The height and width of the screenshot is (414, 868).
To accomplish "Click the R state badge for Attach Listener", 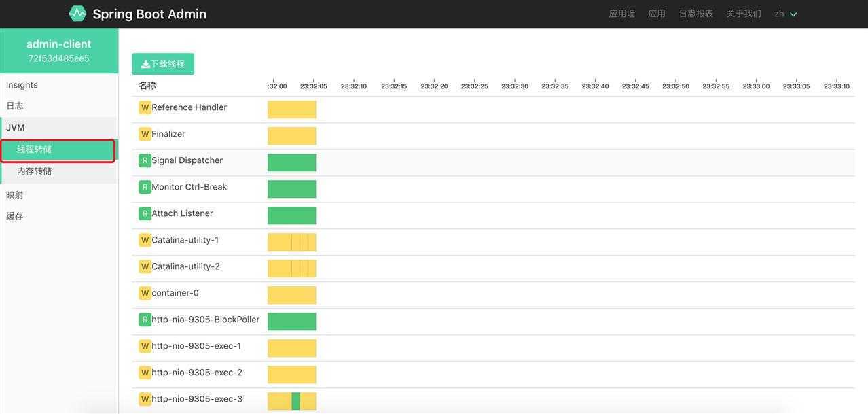I will click(x=145, y=213).
